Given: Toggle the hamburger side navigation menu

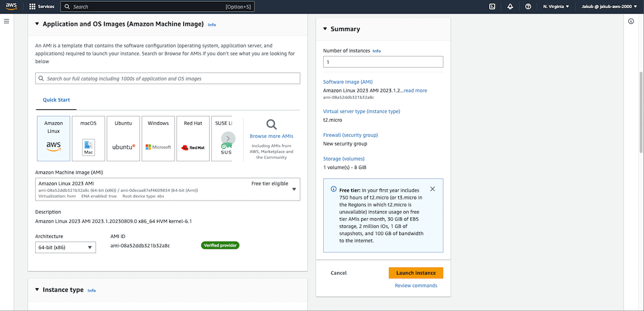Looking at the screenshot, I should point(6,21).
